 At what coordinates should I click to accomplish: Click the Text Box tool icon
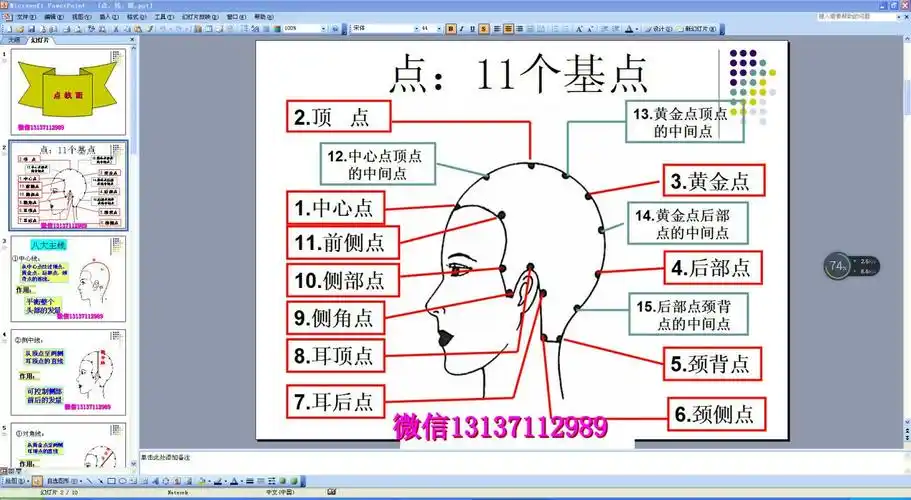133,481
